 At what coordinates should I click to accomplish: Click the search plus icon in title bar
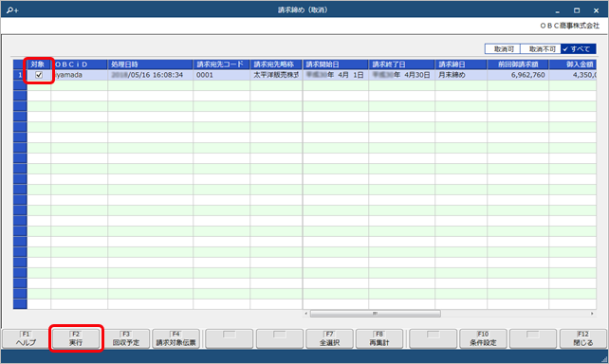tap(12, 10)
